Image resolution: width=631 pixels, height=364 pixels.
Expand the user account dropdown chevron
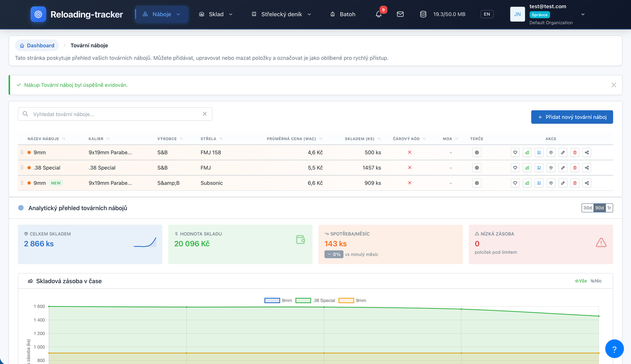[583, 14]
